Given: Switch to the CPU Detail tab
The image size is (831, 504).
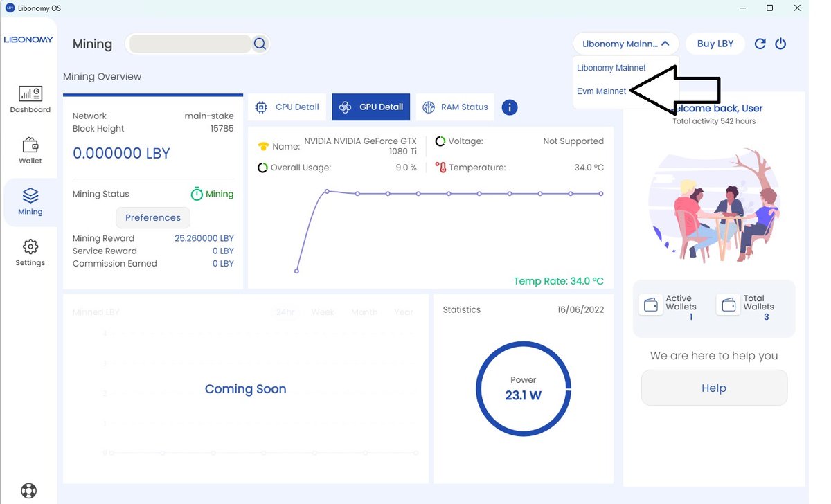Looking at the screenshot, I should [287, 107].
